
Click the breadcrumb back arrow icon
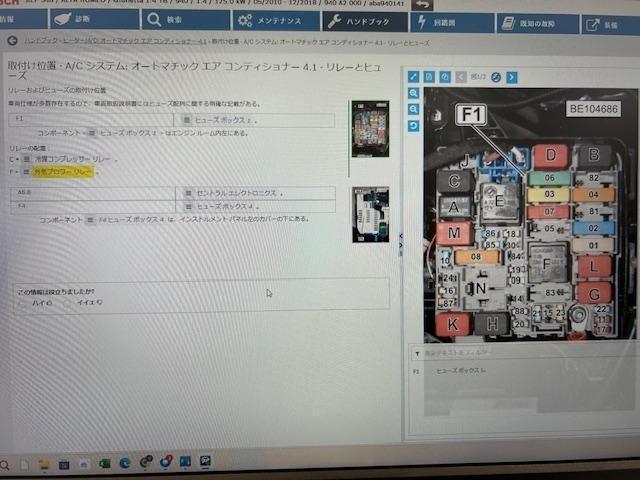(13, 41)
